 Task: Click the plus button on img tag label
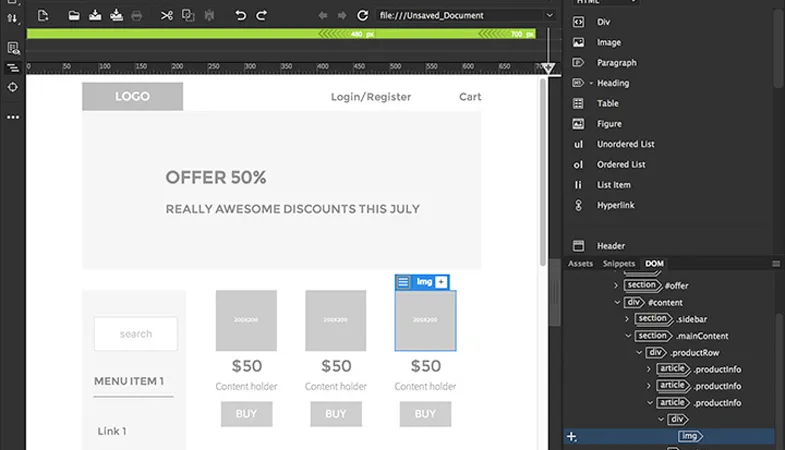[442, 282]
